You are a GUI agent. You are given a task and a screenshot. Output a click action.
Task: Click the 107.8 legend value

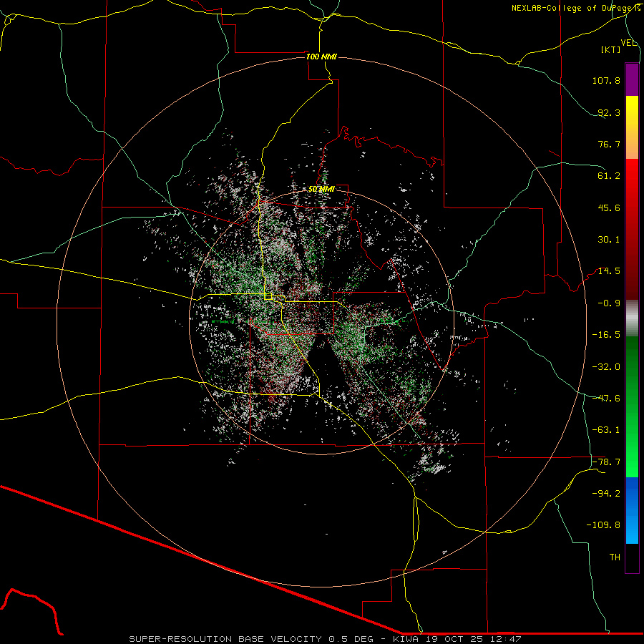pos(606,80)
